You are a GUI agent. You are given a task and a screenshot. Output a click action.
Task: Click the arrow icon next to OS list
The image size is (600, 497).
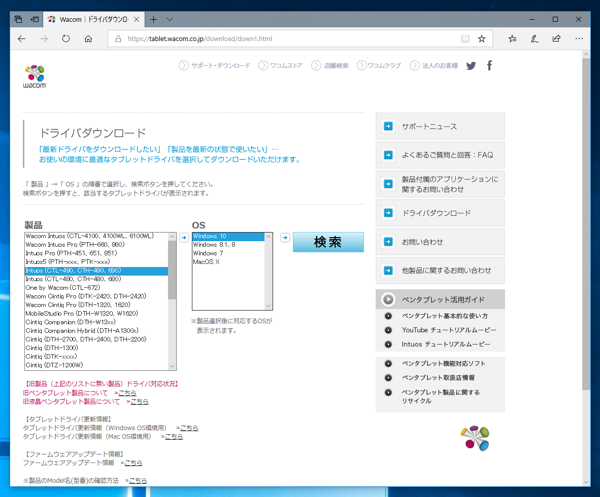(285, 238)
